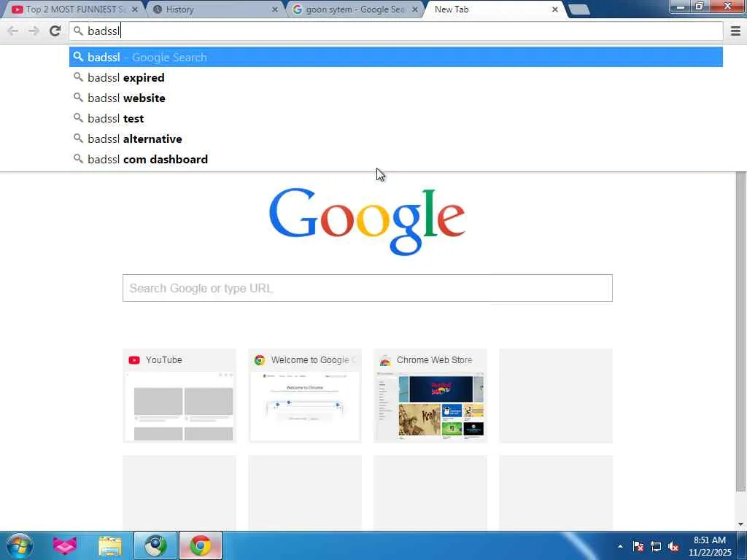Screen dimensions: 747x560
Task: Go forward with the forward arrow
Action: click(x=34, y=31)
